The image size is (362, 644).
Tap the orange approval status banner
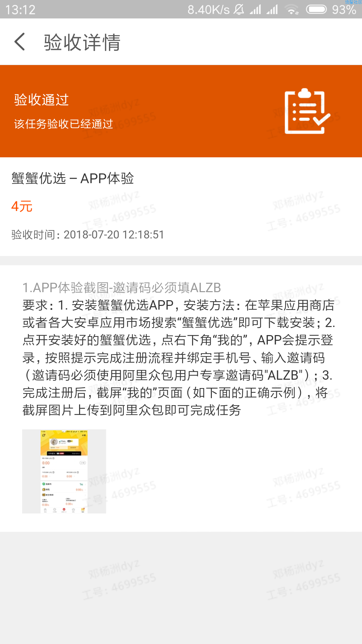[x=181, y=111]
